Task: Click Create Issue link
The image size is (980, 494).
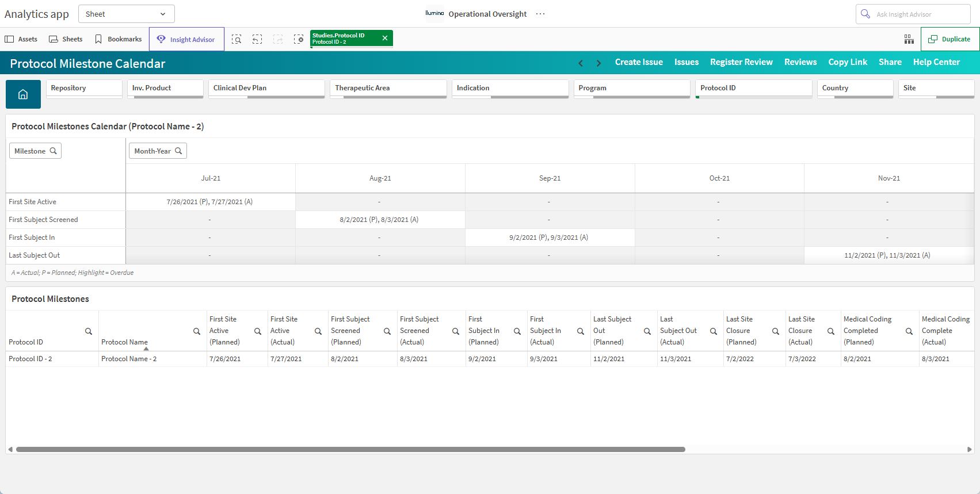Action: point(639,62)
